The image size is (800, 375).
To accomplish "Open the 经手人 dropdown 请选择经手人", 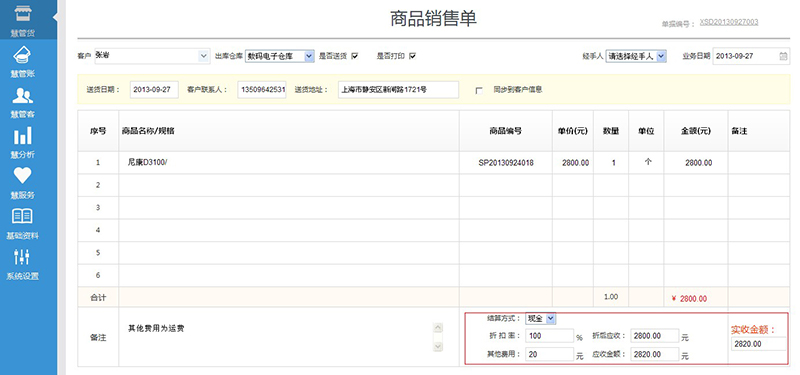I will point(636,56).
